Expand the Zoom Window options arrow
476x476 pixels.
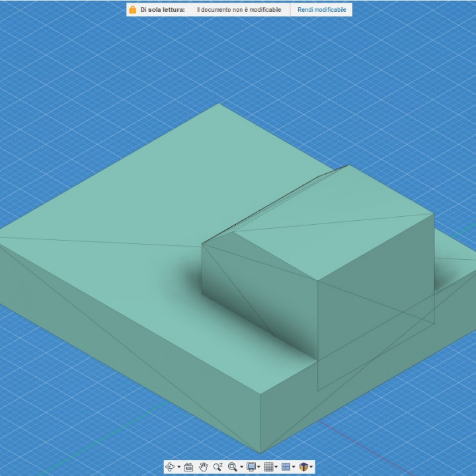click(x=241, y=467)
